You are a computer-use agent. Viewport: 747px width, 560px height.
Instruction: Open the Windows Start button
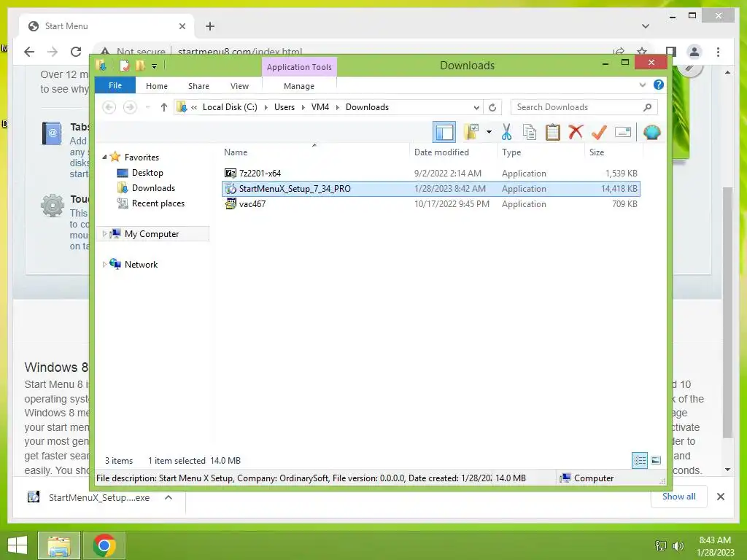(18, 545)
